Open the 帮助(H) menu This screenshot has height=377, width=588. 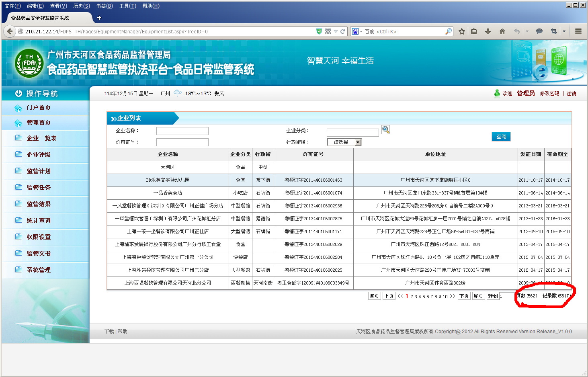coord(151,6)
